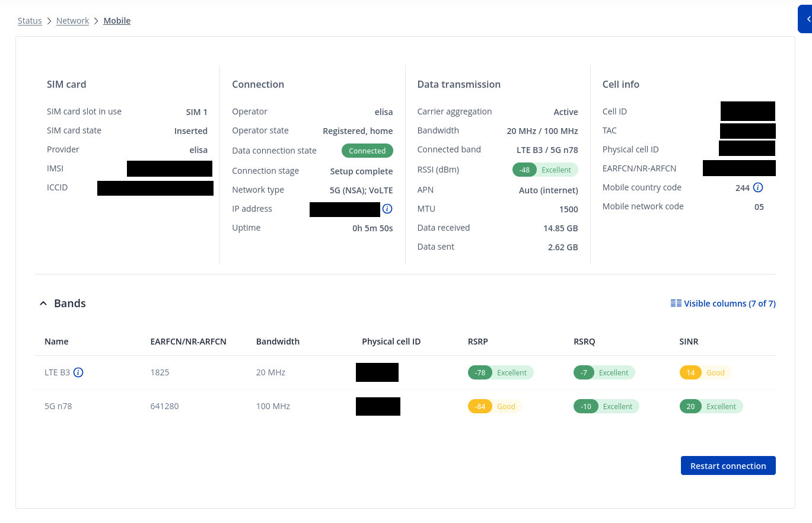
Task: Click the SINR column header
Action: (689, 342)
